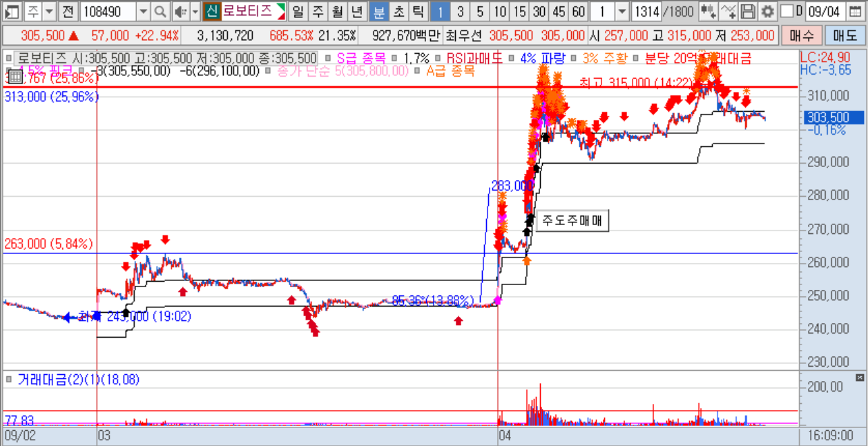Viewport: 868px width, 446px height.
Task: Click the 최우선 best quote label
Action: [465, 36]
